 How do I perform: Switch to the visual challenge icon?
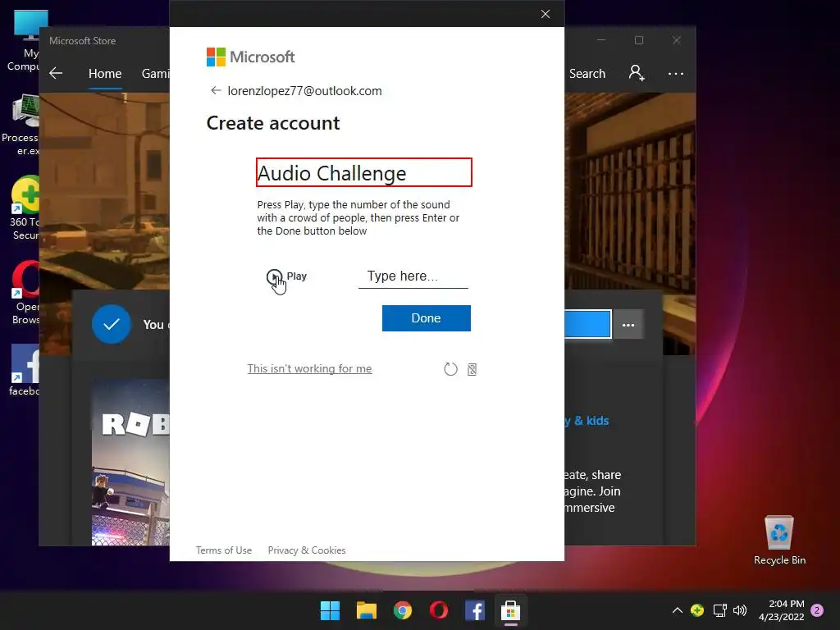(x=472, y=369)
